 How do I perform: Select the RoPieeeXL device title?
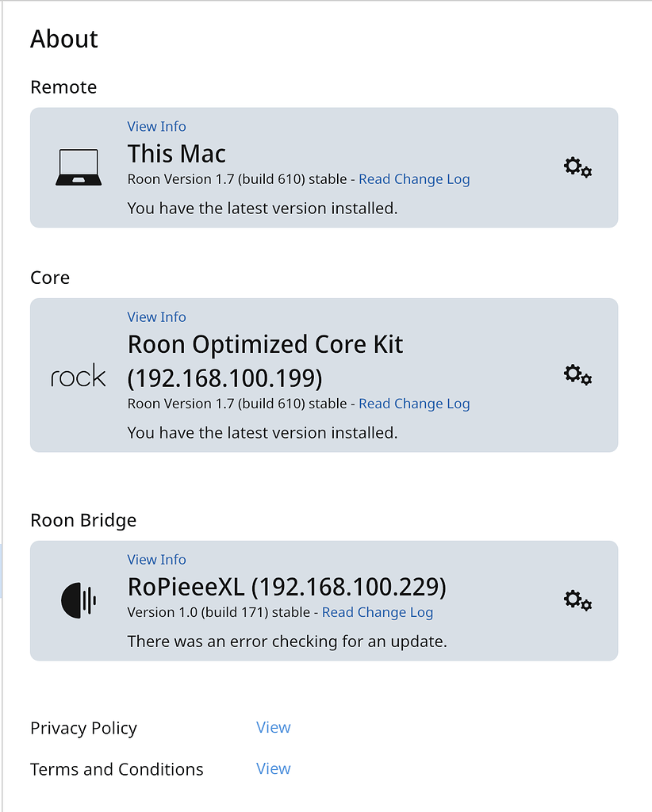coord(287,588)
